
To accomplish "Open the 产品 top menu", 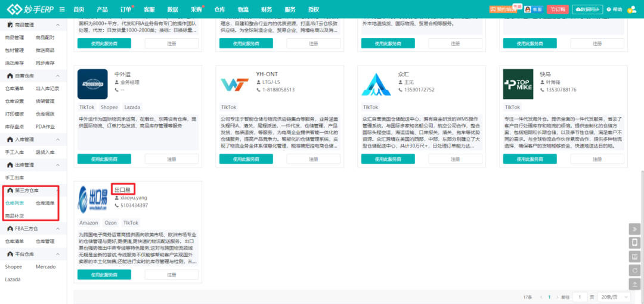I will click(103, 10).
